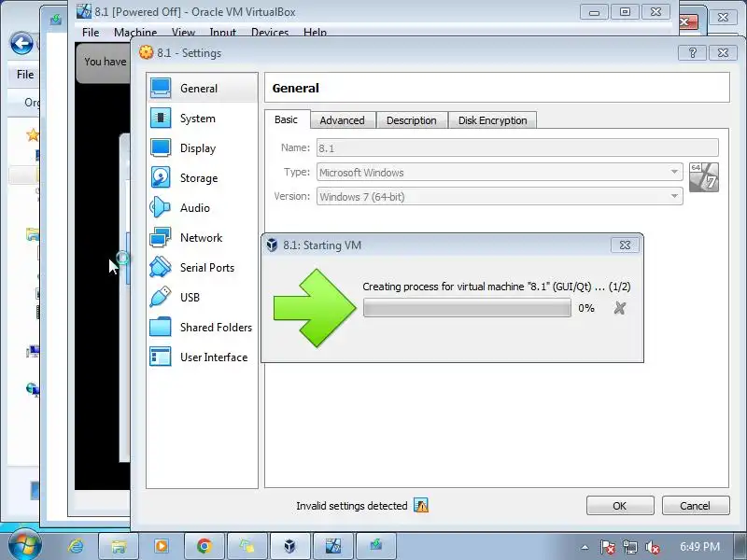Open the Input menu in VirtualBox window
Viewport: 747px width, 560px height.
pyautogui.click(x=223, y=33)
